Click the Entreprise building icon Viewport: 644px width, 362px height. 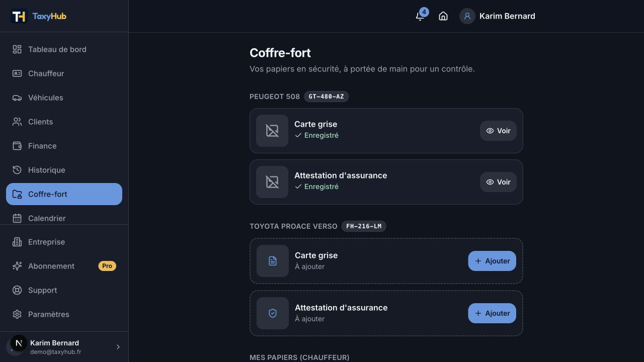tap(17, 242)
